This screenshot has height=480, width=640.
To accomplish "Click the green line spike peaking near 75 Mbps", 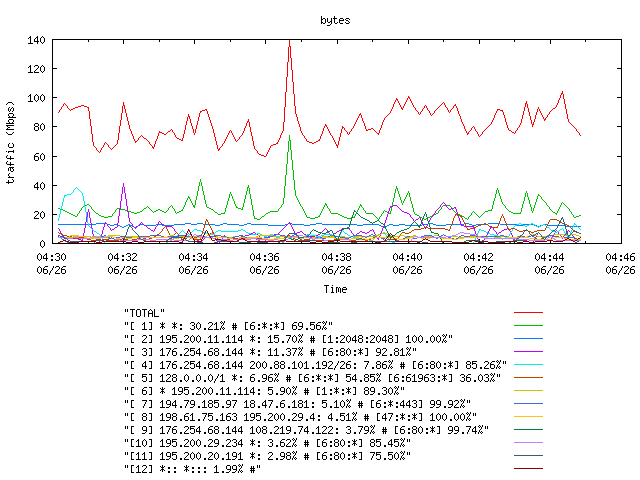I will (x=289, y=137).
